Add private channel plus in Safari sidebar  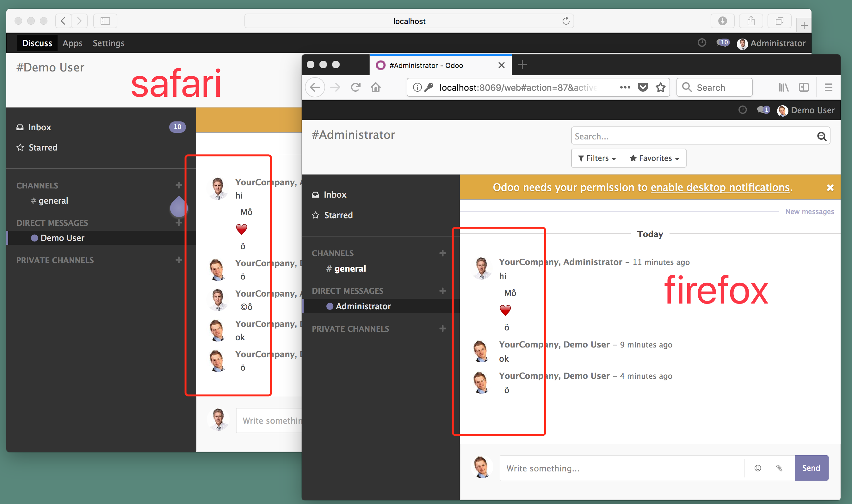pos(179,260)
